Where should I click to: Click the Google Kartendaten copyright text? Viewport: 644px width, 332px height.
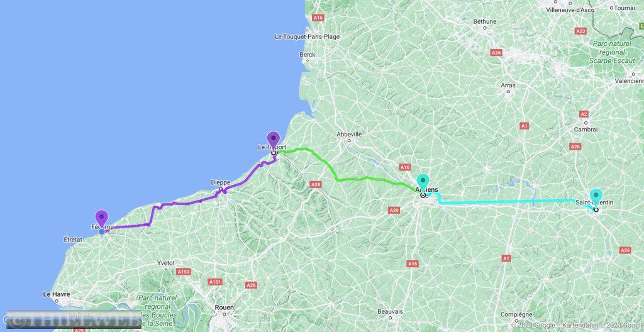point(577,326)
